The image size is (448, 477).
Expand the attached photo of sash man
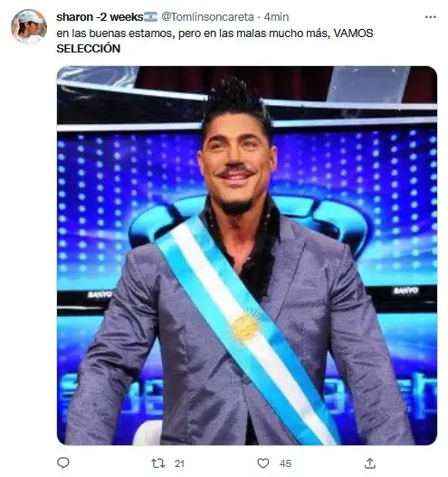point(247,255)
